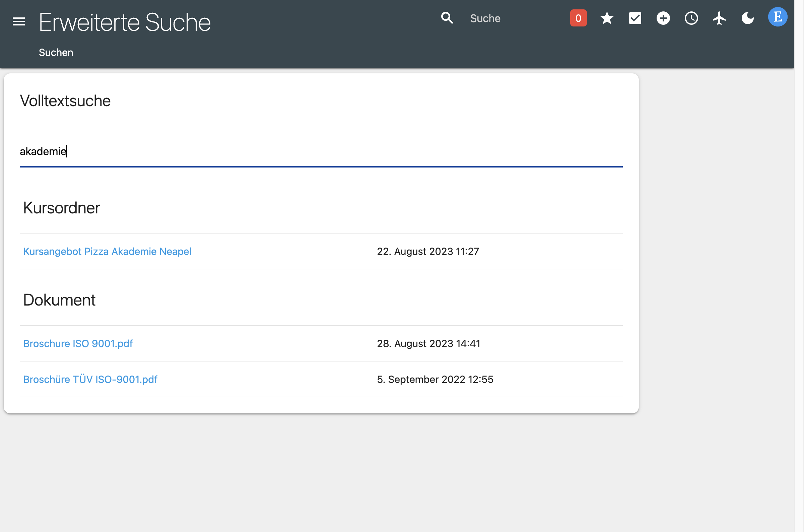Open the clock time tracking icon
Viewport: 804px width, 532px height.
[x=691, y=18]
